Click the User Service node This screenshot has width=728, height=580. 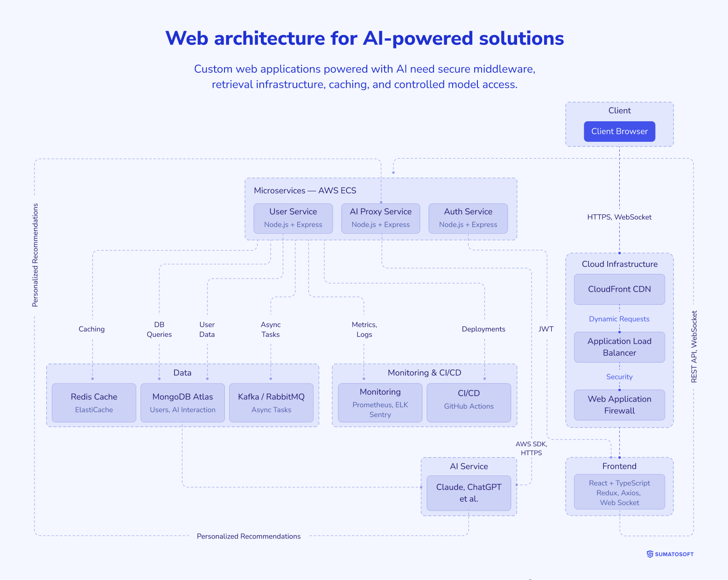[293, 218]
